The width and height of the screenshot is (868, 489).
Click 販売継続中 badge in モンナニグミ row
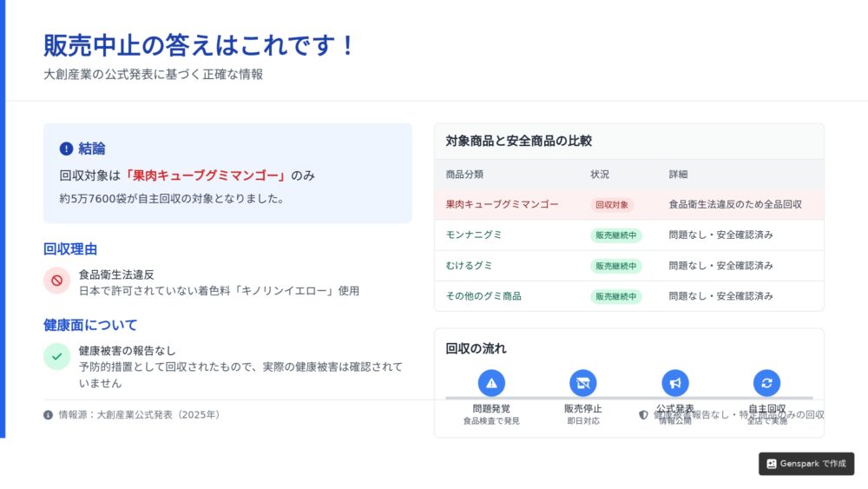click(x=615, y=235)
